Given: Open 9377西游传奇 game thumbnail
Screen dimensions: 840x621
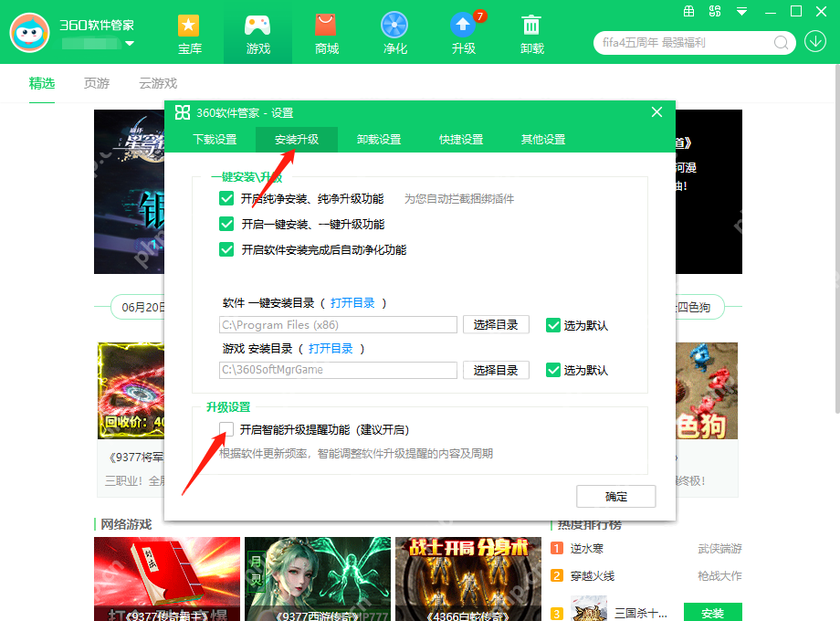Looking at the screenshot, I should point(318,579).
